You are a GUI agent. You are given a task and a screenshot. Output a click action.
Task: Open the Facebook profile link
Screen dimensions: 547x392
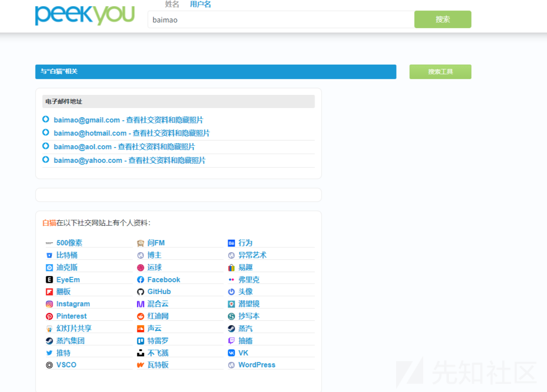click(164, 280)
